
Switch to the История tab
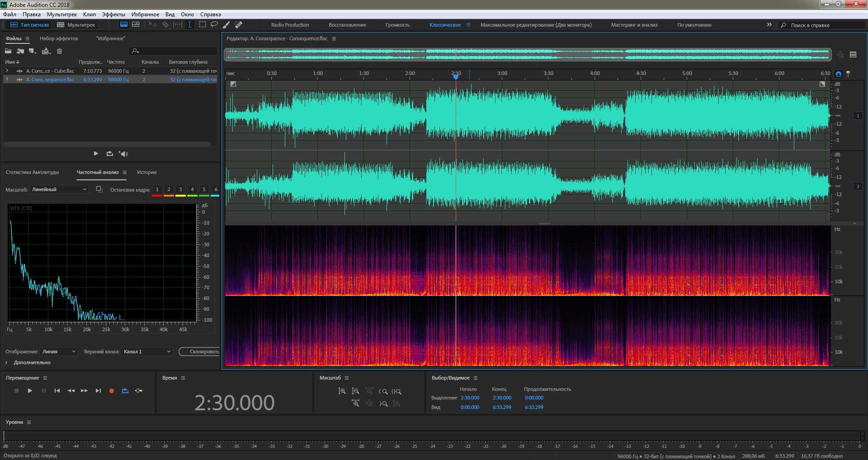(x=146, y=172)
